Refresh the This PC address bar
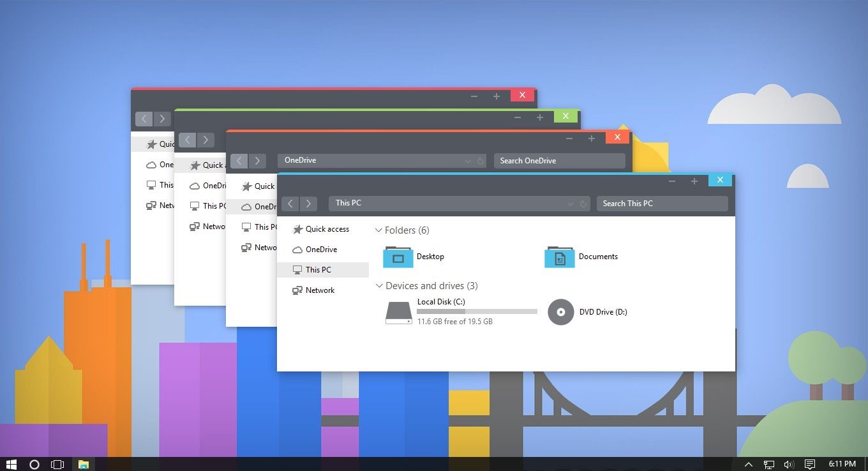This screenshot has width=868, height=471. pos(583,204)
